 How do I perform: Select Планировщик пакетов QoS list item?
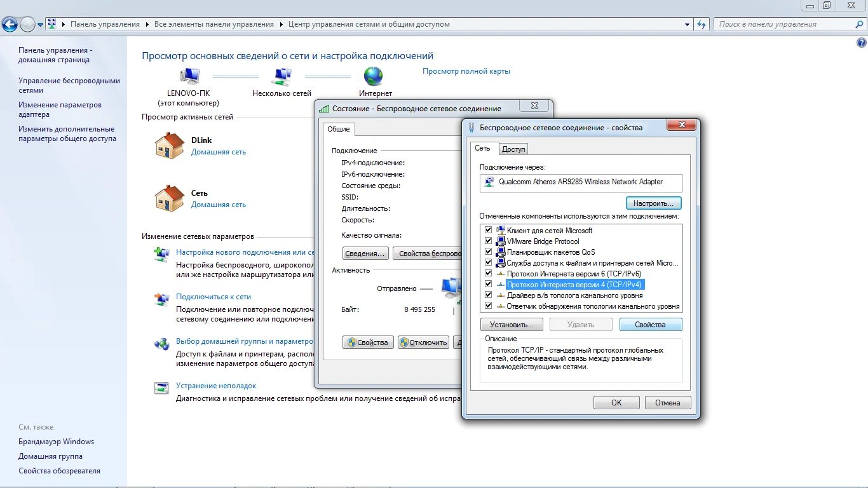(550, 252)
